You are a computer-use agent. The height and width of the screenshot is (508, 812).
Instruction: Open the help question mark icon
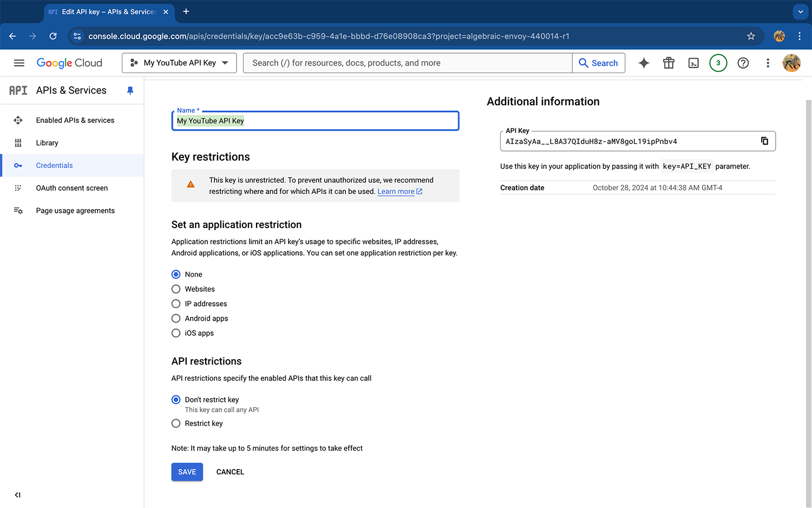pos(743,63)
